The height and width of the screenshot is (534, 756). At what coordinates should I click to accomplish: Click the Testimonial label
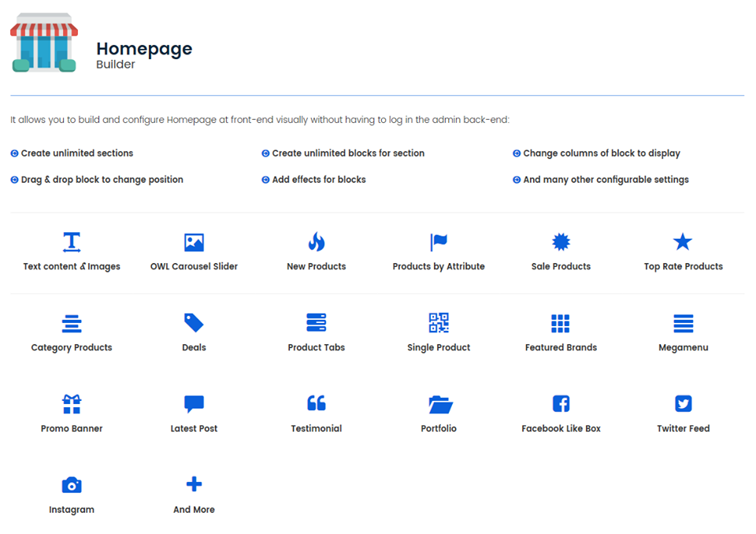(317, 428)
